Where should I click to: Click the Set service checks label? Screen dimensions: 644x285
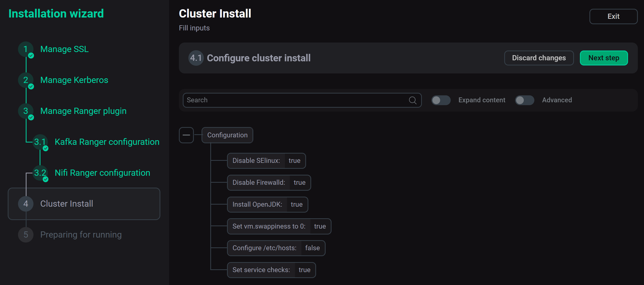[x=261, y=270]
